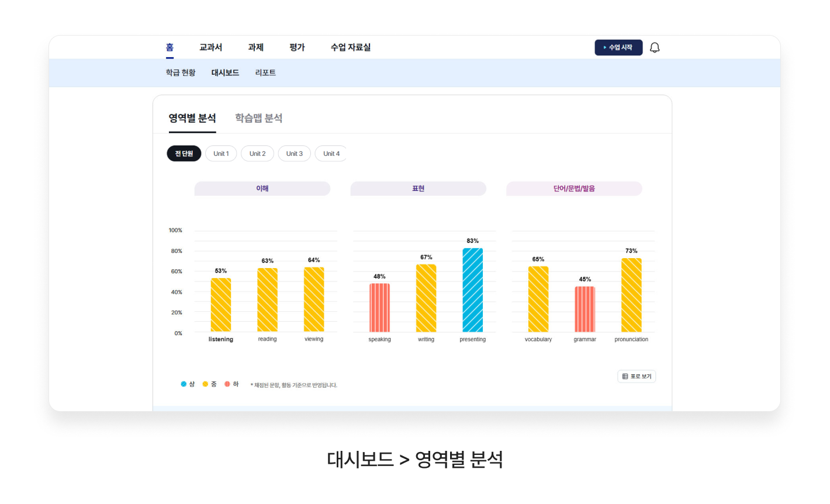Viewport: 830px width, 504px height.
Task: Filter by Unit 1 chip
Action: tap(221, 154)
